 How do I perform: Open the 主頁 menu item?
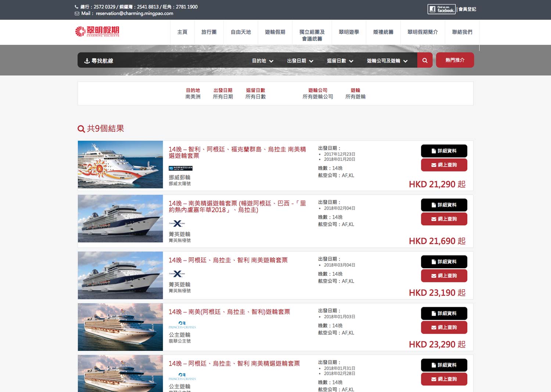click(x=182, y=32)
